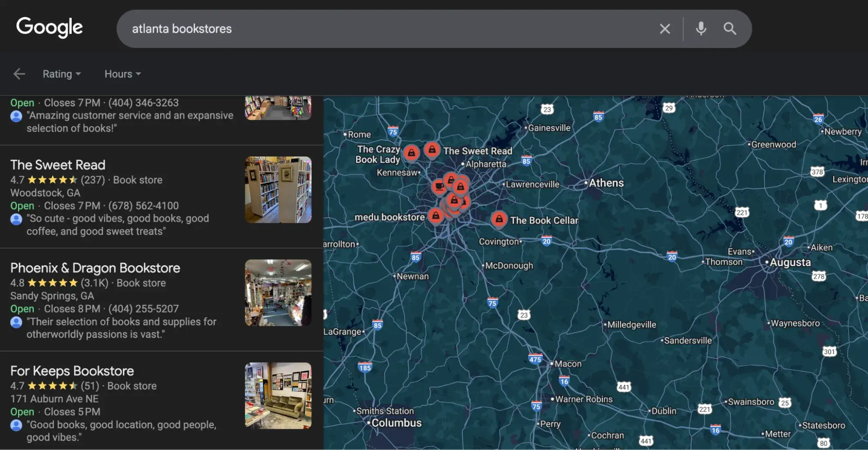The height and width of the screenshot is (450, 868).
Task: Select The Book Cellar map pin
Action: (x=499, y=219)
